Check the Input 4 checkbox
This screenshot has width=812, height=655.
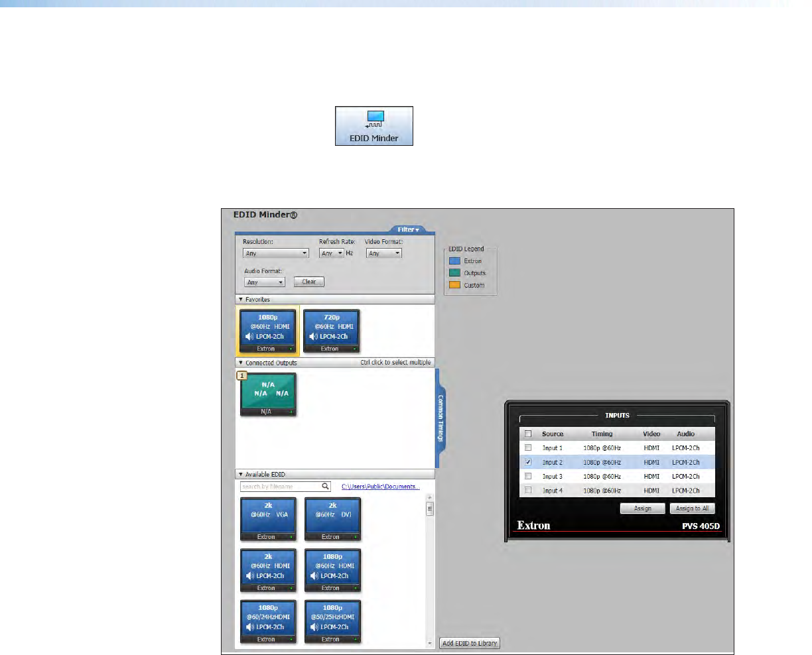529,491
